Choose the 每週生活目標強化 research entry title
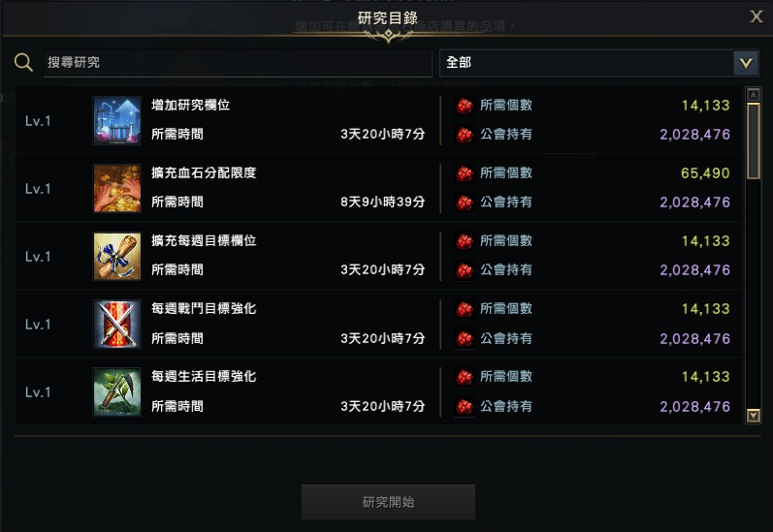773x532 pixels. pyautogui.click(x=204, y=377)
